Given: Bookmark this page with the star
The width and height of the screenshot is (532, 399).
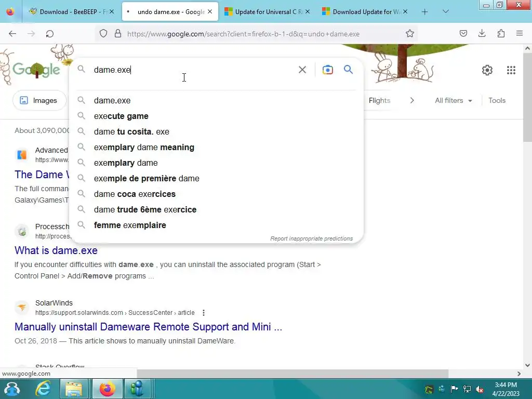Looking at the screenshot, I should (410, 33).
